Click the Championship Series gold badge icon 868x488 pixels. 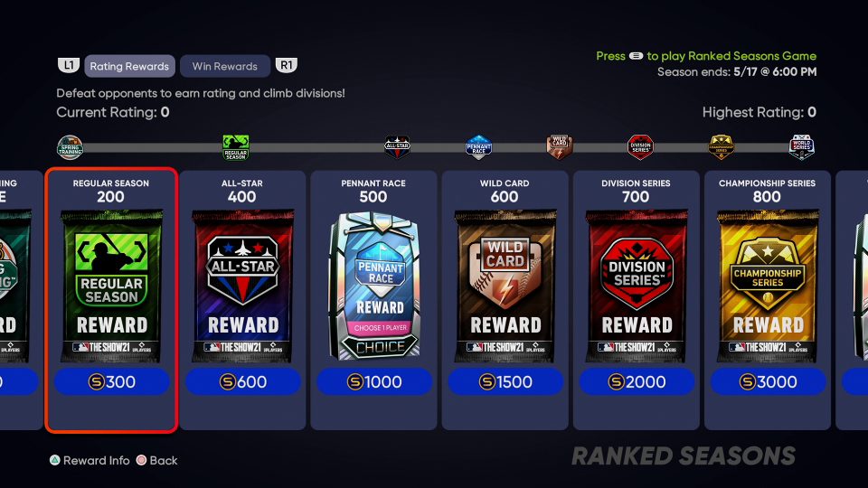722,147
